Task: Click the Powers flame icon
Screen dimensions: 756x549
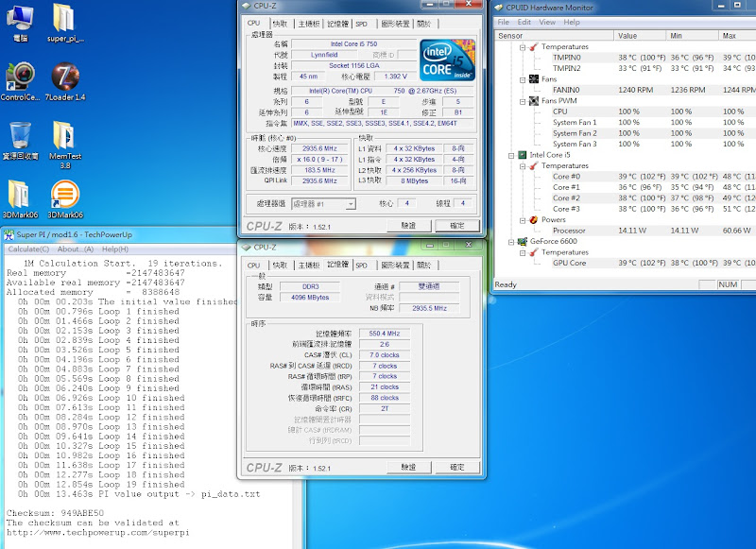Action: pyautogui.click(x=534, y=220)
